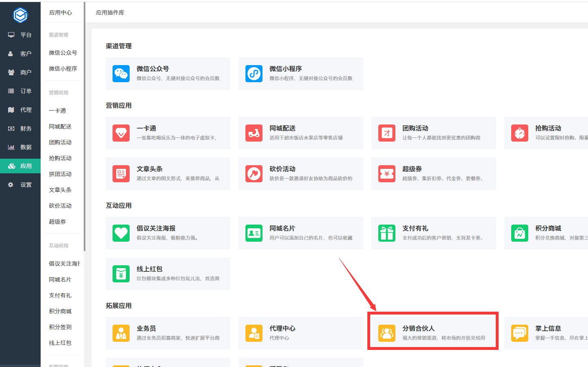Open the 线上红包 plugin card title
This screenshot has width=588, height=367.
150,269
